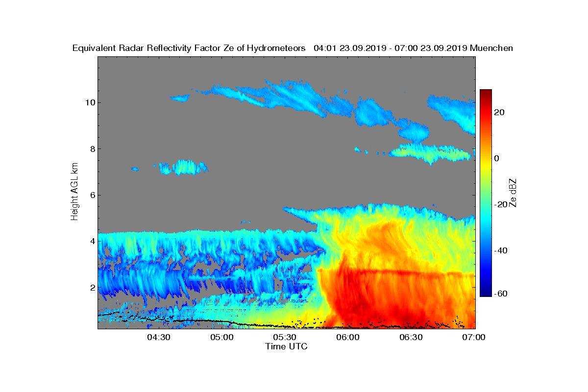The height and width of the screenshot is (392, 588).
Task: Click the "04:30" time tick label
Action: coord(159,337)
